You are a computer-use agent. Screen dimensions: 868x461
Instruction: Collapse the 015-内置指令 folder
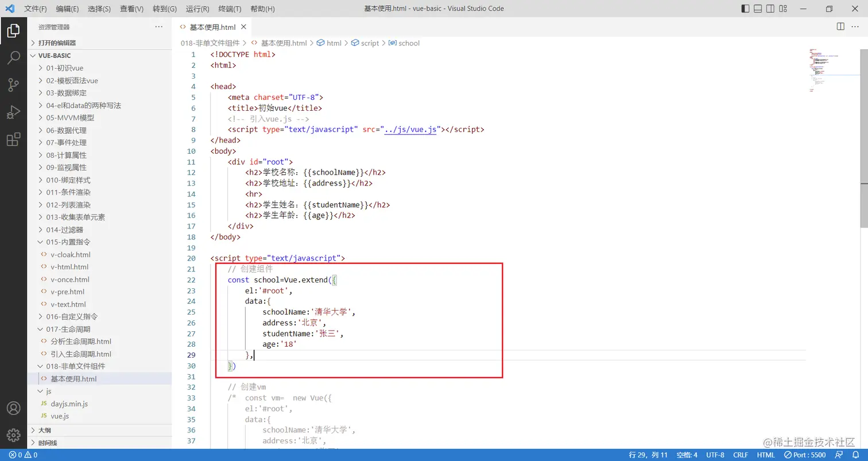pos(68,242)
